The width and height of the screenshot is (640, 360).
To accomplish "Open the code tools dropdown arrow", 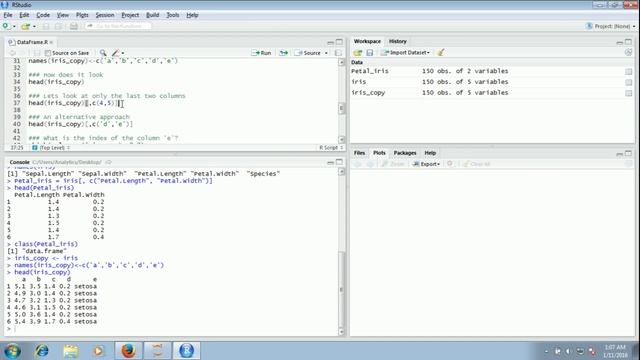I will (x=122, y=53).
